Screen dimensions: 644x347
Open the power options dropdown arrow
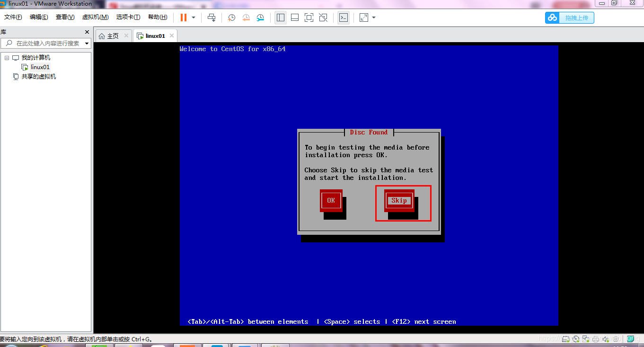(x=194, y=18)
